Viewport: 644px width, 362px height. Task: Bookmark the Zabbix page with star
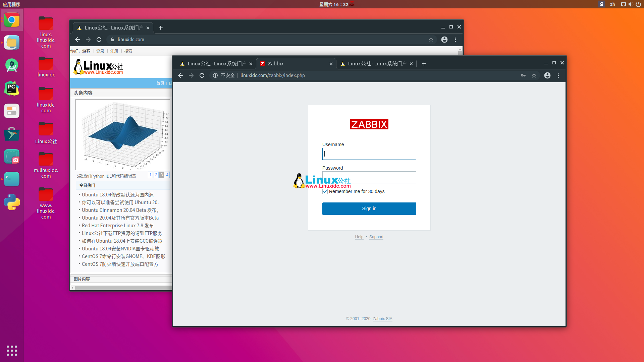click(x=534, y=75)
